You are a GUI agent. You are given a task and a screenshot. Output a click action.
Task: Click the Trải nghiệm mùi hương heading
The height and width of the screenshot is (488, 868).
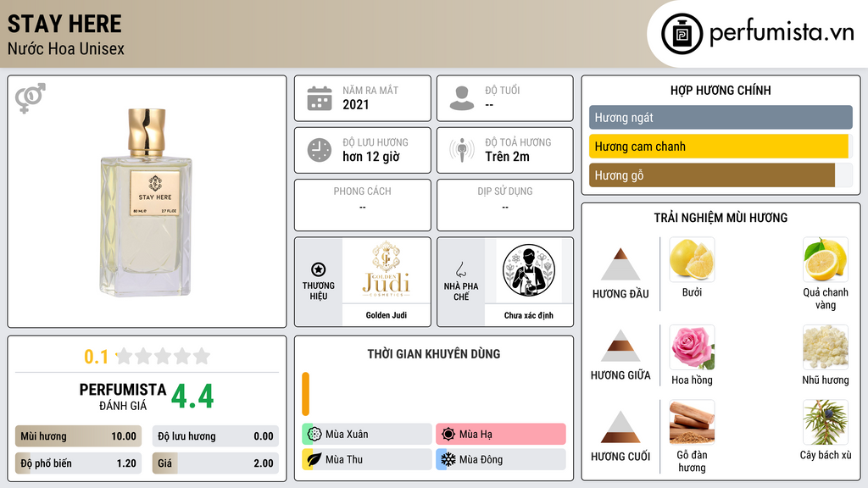pos(721,218)
